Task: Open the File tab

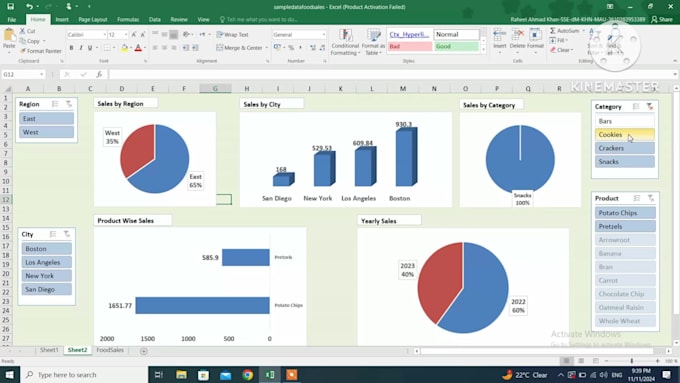Action: [12, 20]
